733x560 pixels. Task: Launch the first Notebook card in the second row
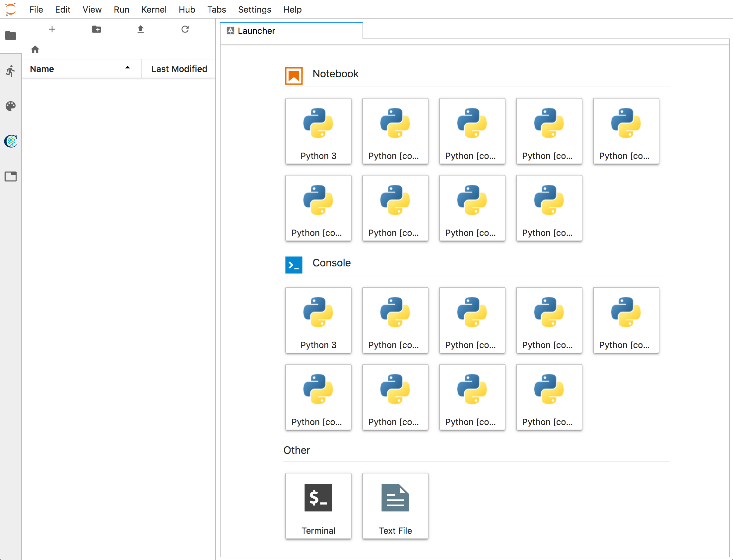(318, 208)
